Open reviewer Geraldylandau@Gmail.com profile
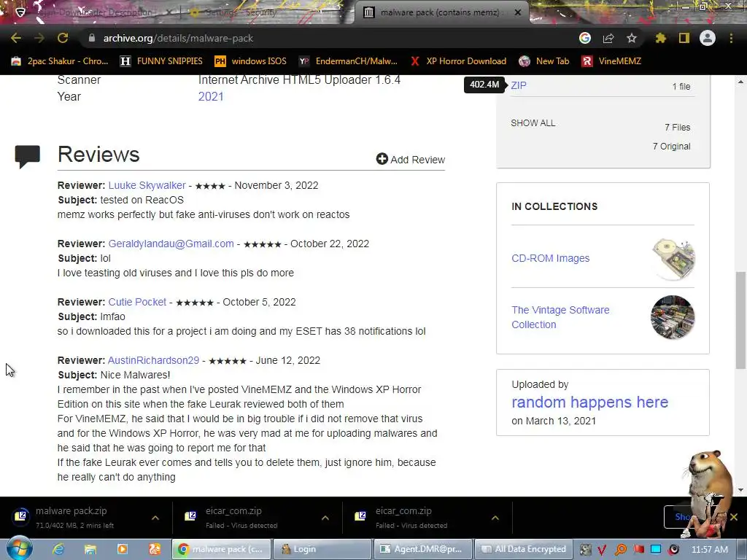The height and width of the screenshot is (560, 747). pyautogui.click(x=171, y=244)
